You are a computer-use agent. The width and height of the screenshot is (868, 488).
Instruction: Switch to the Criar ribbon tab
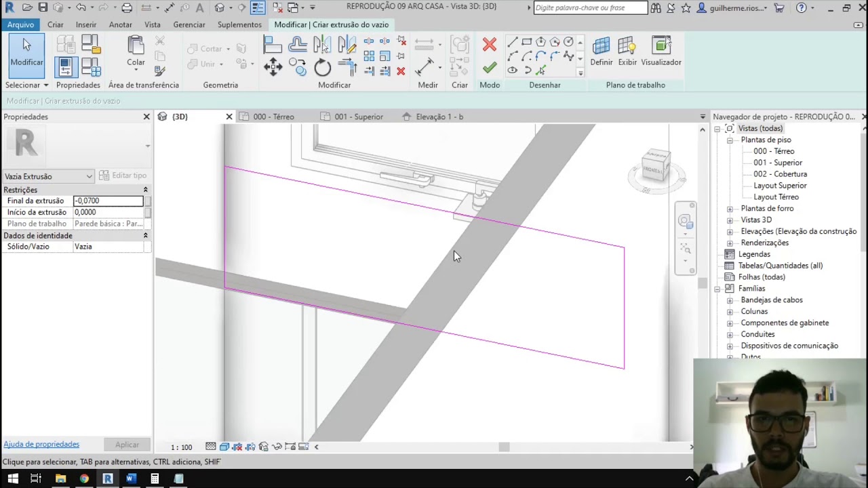[56, 24]
